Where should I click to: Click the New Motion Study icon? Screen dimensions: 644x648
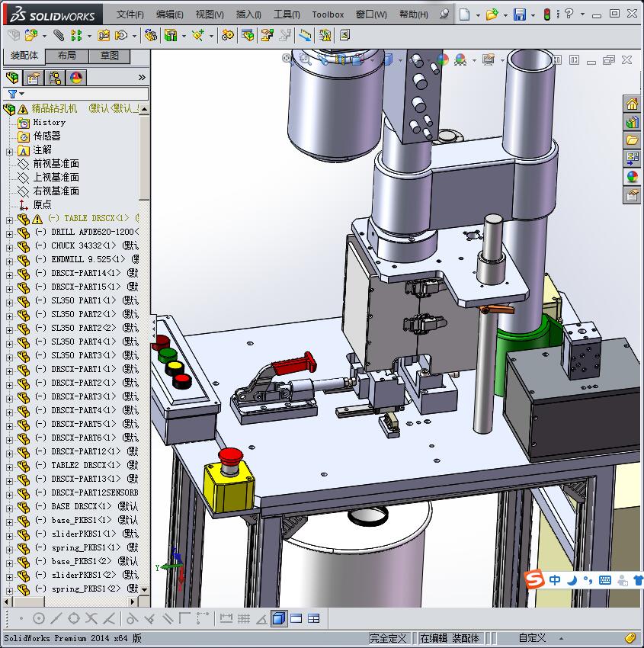pyautogui.click(x=228, y=35)
